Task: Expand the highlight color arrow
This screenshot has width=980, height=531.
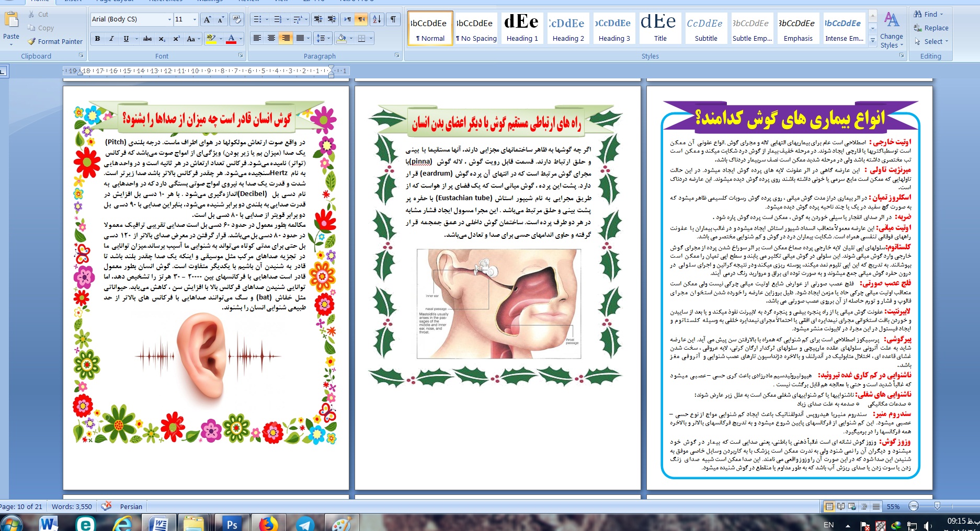Action: (x=220, y=39)
